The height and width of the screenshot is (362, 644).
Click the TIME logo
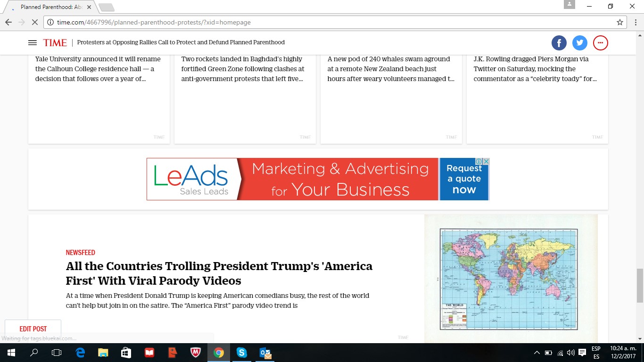tap(55, 42)
